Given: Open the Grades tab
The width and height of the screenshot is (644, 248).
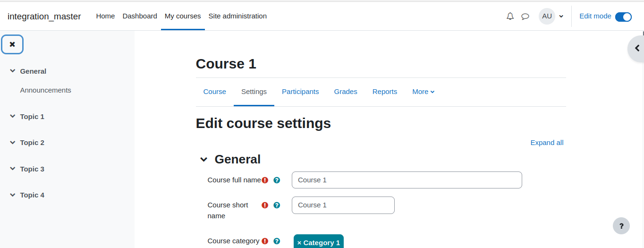Looking at the screenshot, I should (x=346, y=92).
